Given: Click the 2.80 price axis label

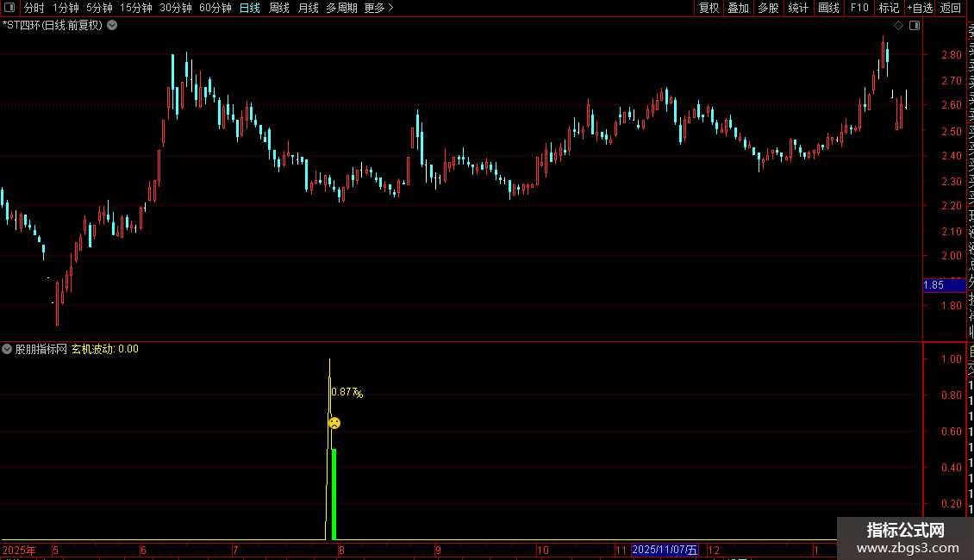Looking at the screenshot, I should click(951, 54).
